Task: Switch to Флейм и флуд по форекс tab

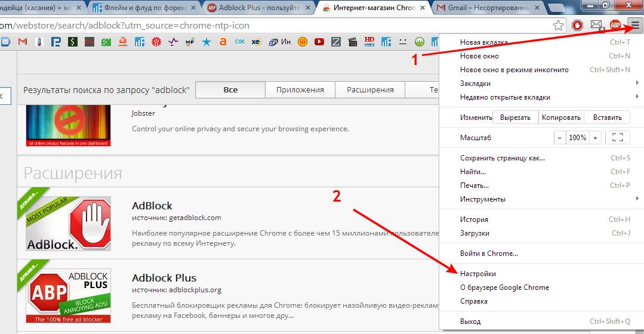Action: coord(144,8)
